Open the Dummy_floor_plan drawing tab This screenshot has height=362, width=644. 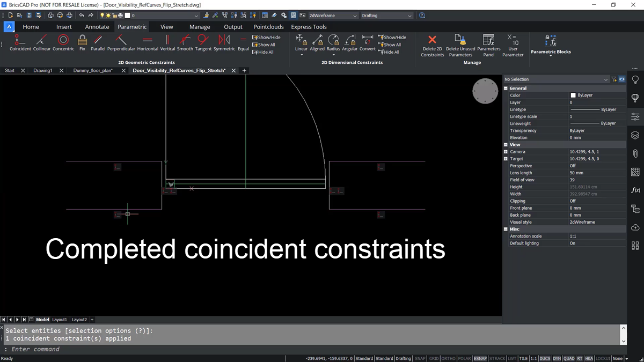click(x=93, y=70)
